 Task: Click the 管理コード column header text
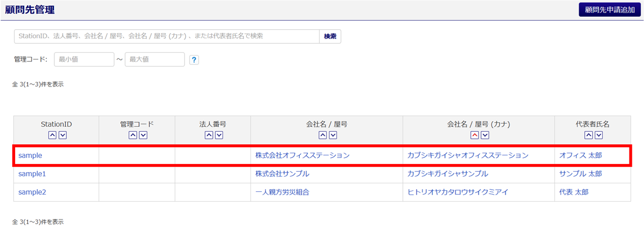point(137,124)
